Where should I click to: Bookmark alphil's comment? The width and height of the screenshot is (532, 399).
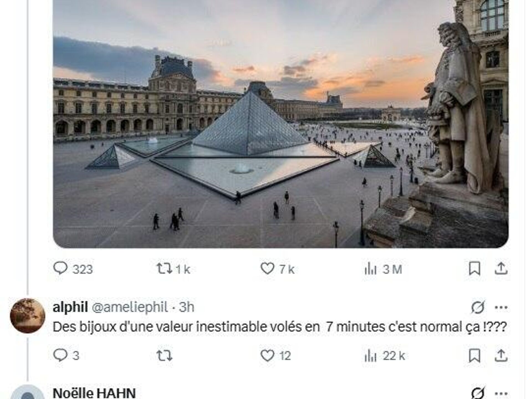474,356
